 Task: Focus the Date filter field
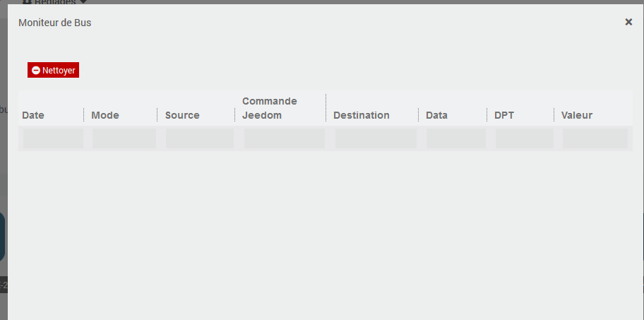click(53, 138)
